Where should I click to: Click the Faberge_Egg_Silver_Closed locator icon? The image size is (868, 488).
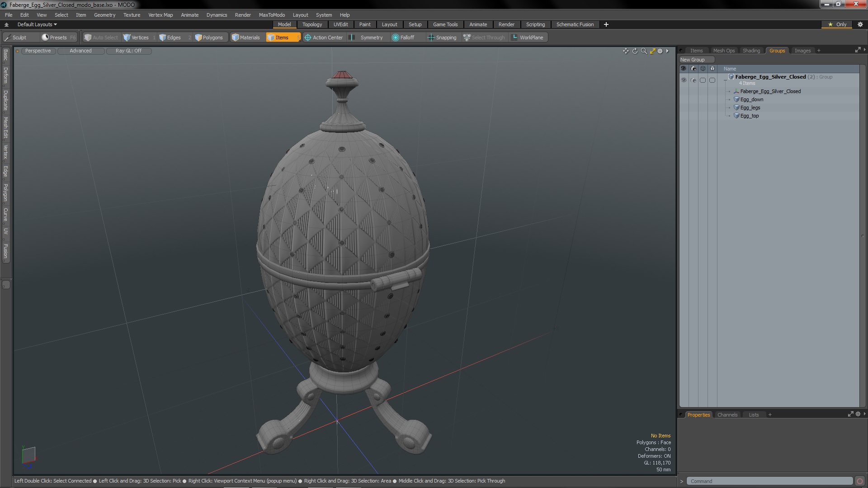click(736, 91)
